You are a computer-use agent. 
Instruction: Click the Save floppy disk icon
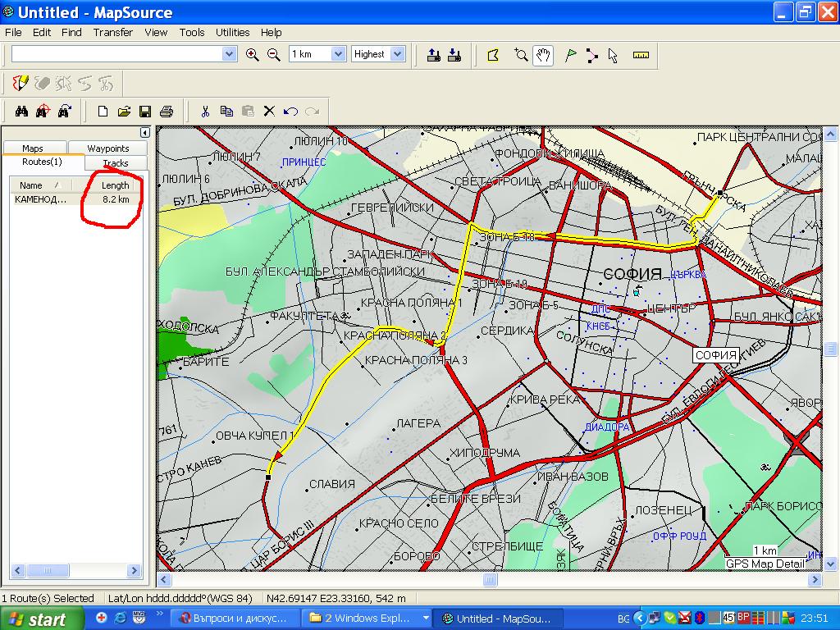pyautogui.click(x=145, y=111)
